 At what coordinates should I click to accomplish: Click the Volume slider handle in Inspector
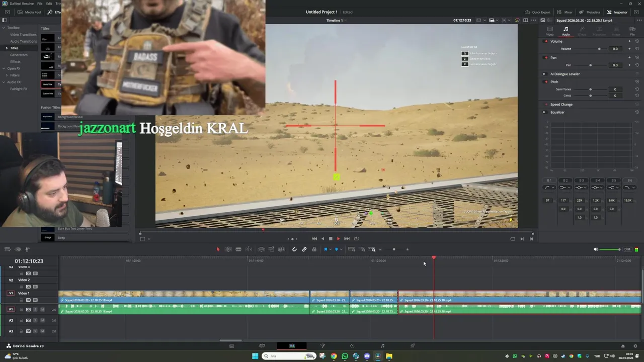[x=599, y=49]
